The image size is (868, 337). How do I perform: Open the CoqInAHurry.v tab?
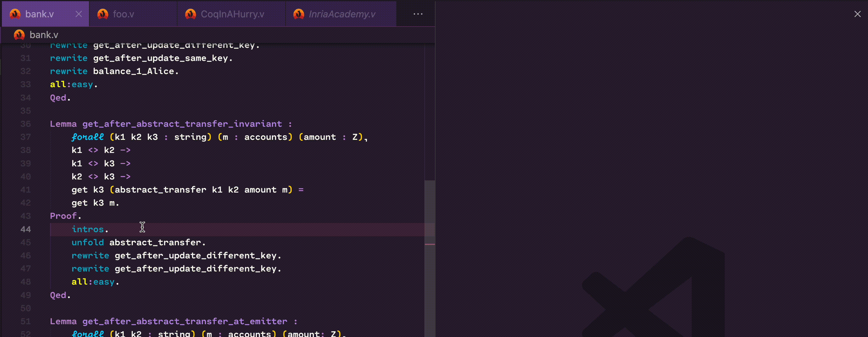(232, 14)
